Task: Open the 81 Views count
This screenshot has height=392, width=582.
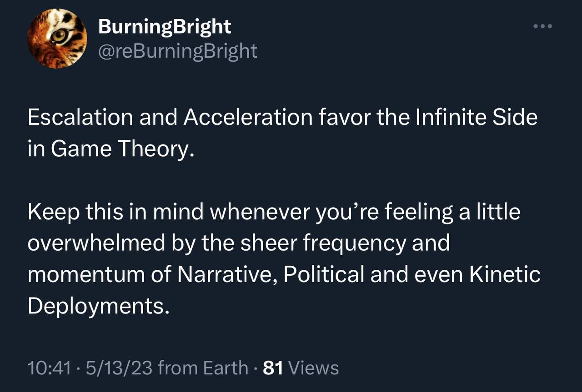Action: pyautogui.click(x=301, y=368)
